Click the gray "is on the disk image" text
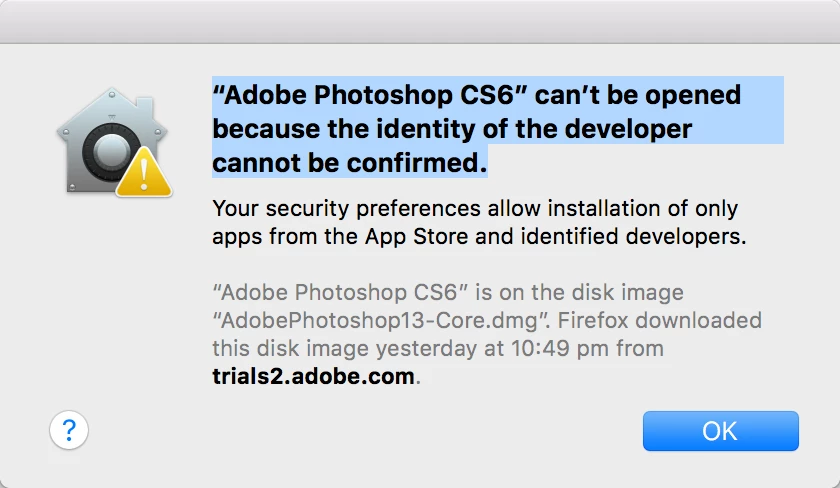This screenshot has height=488, width=840. [x=580, y=292]
